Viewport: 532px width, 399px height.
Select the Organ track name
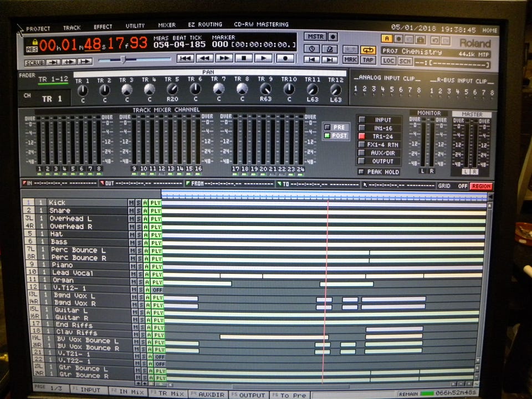[x=63, y=280]
